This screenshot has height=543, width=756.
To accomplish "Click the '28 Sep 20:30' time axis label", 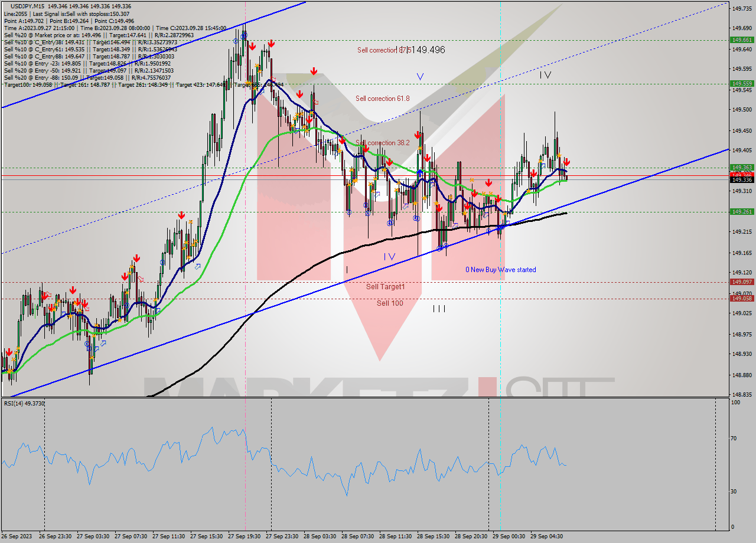I will (x=471, y=537).
